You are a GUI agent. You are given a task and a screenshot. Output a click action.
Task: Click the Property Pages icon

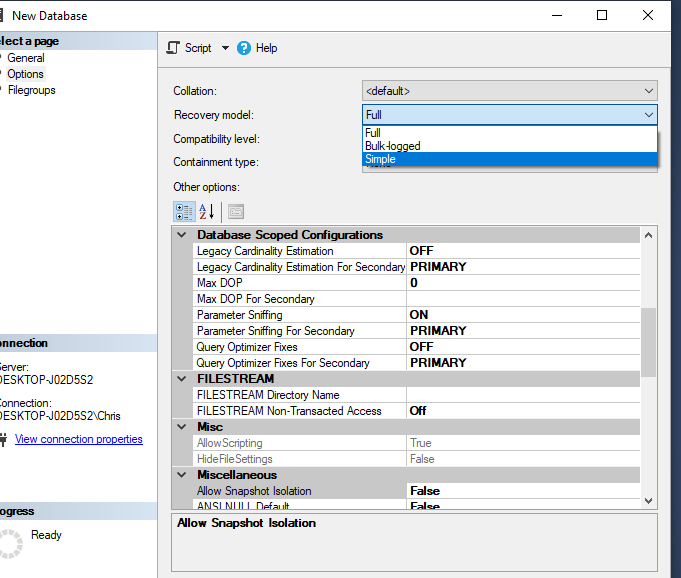235,211
